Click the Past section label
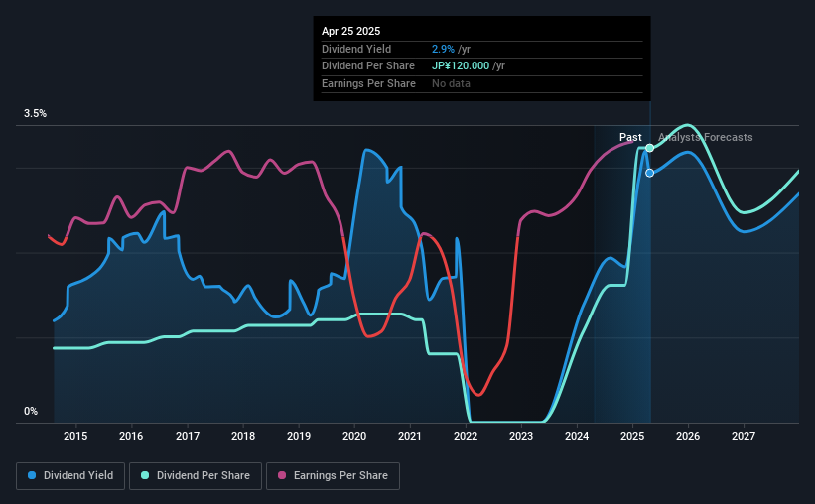This screenshot has height=504, width=815. click(x=630, y=137)
